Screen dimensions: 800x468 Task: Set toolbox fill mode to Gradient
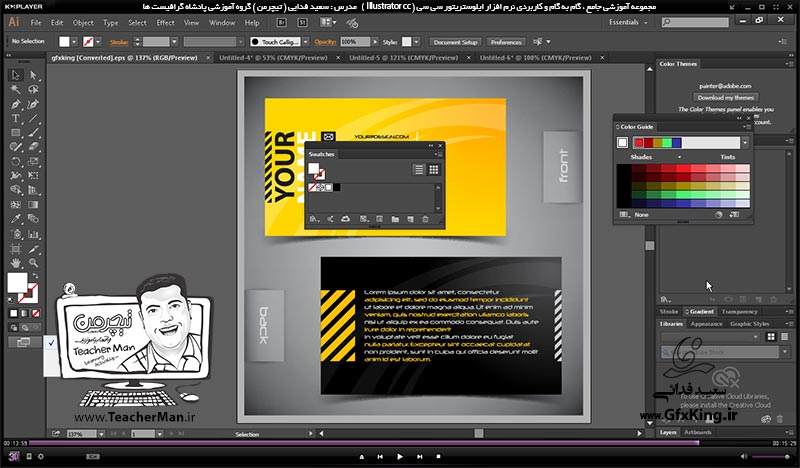pyautogui.click(x=24, y=313)
